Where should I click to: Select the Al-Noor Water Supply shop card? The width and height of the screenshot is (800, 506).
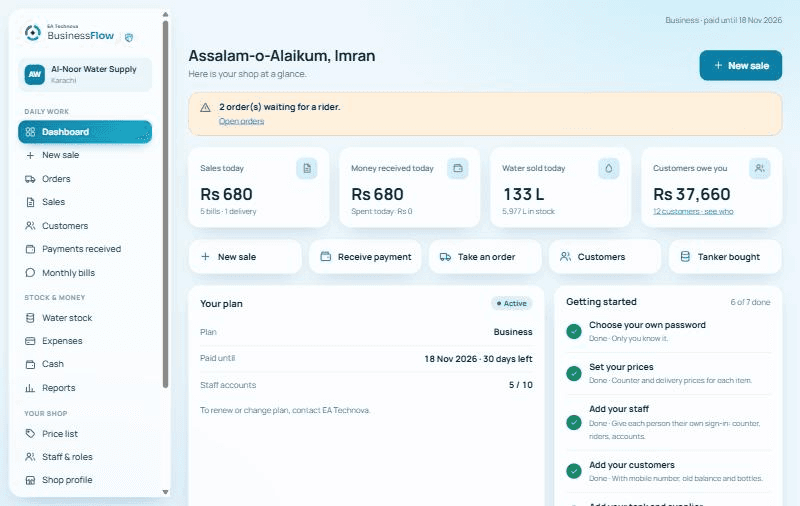(x=85, y=74)
